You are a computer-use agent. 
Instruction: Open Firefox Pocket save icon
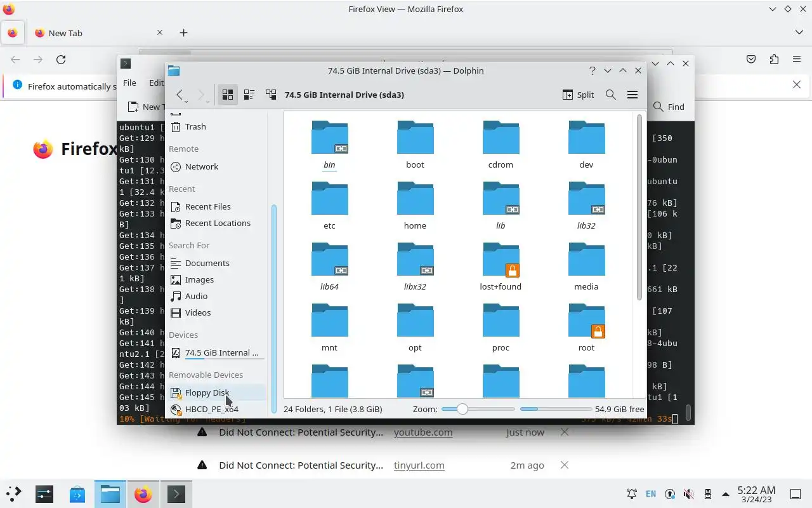(751, 59)
